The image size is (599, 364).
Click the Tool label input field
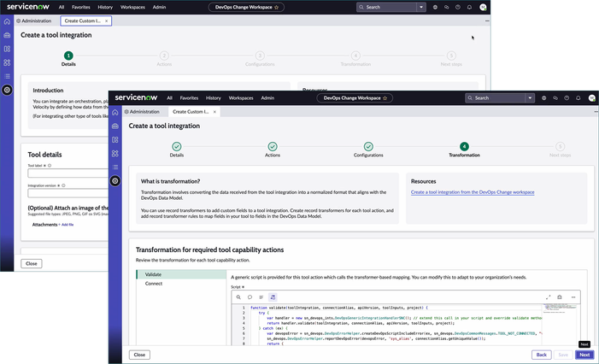(68, 173)
